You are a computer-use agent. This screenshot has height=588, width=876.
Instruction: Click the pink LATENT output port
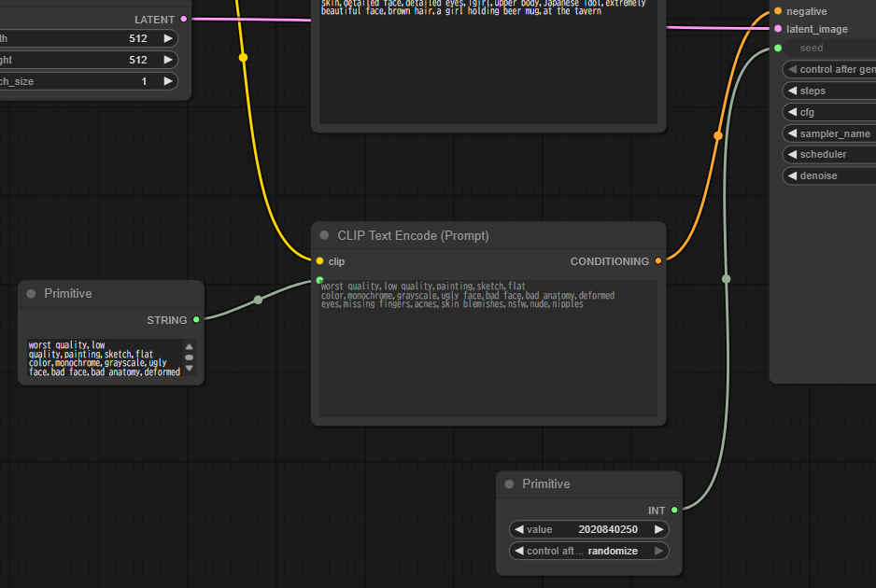click(183, 20)
